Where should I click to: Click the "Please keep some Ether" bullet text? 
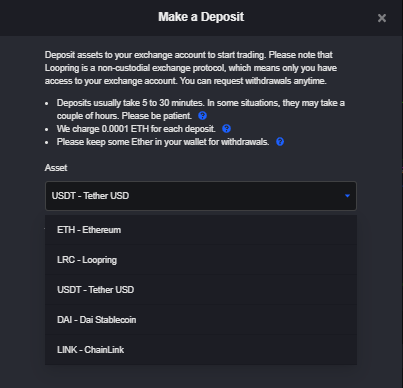click(x=163, y=142)
